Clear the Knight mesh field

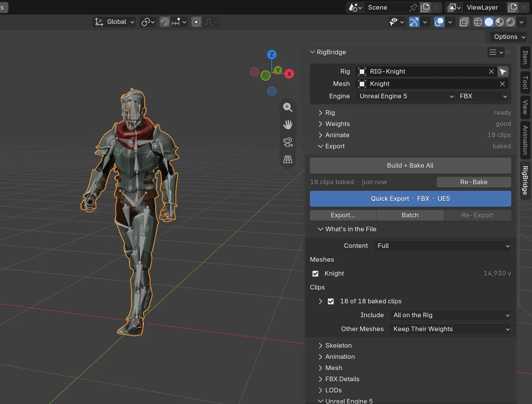point(502,84)
